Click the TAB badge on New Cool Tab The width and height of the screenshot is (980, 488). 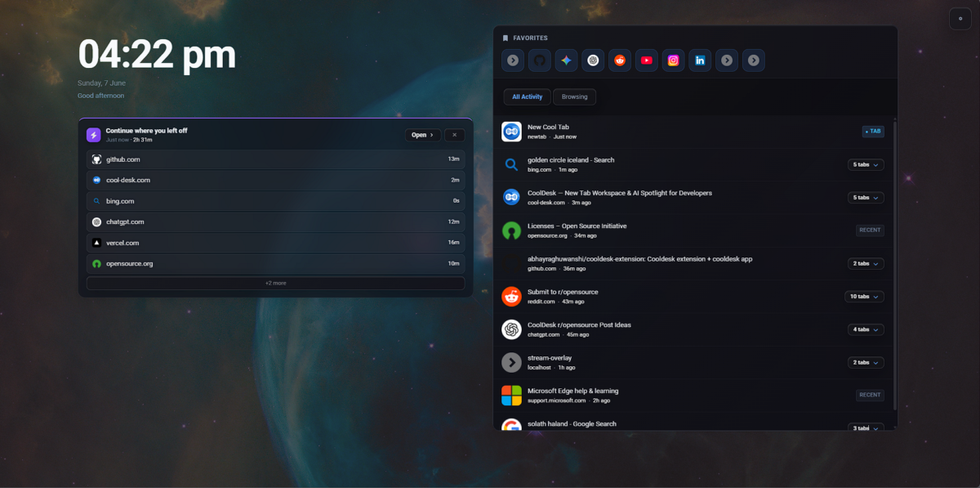873,131
